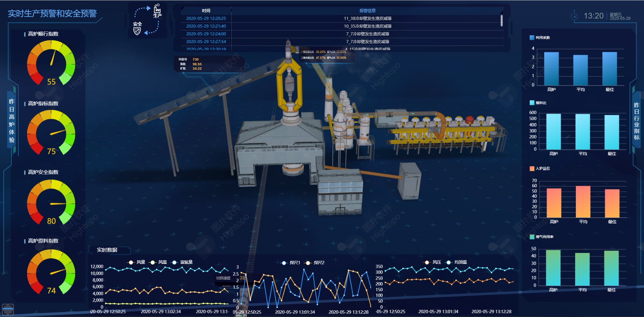Click the 报警信息 column header
Image resolution: width=644 pixels, height=317 pixels.
367,11
